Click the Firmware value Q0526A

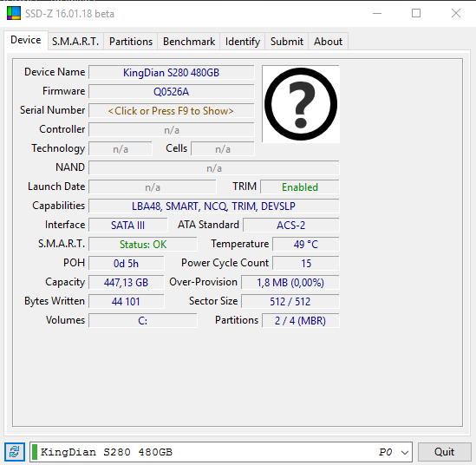point(171,92)
